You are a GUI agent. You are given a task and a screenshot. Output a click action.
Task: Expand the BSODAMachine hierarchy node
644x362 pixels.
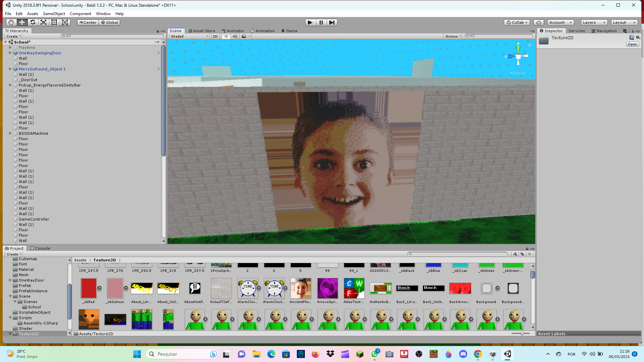click(x=10, y=133)
